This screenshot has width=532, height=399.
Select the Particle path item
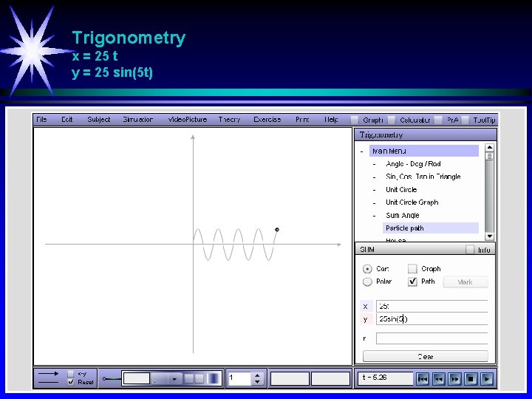pyautogui.click(x=431, y=228)
